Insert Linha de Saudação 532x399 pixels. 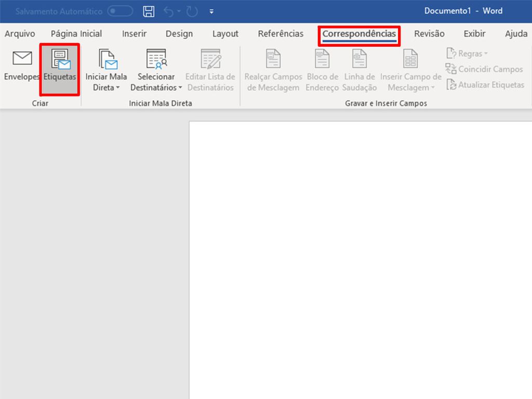point(360,70)
